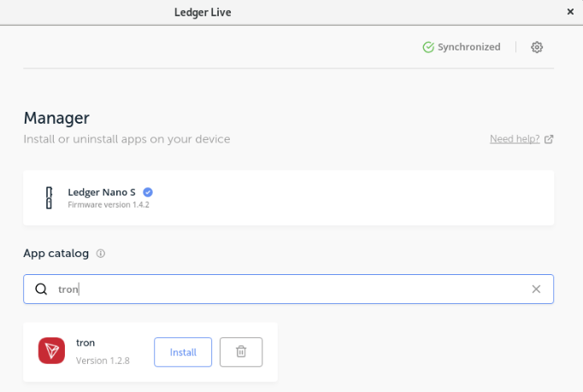This screenshot has width=583, height=392.
Task: Click the blue verified badge on device
Action: click(x=148, y=192)
